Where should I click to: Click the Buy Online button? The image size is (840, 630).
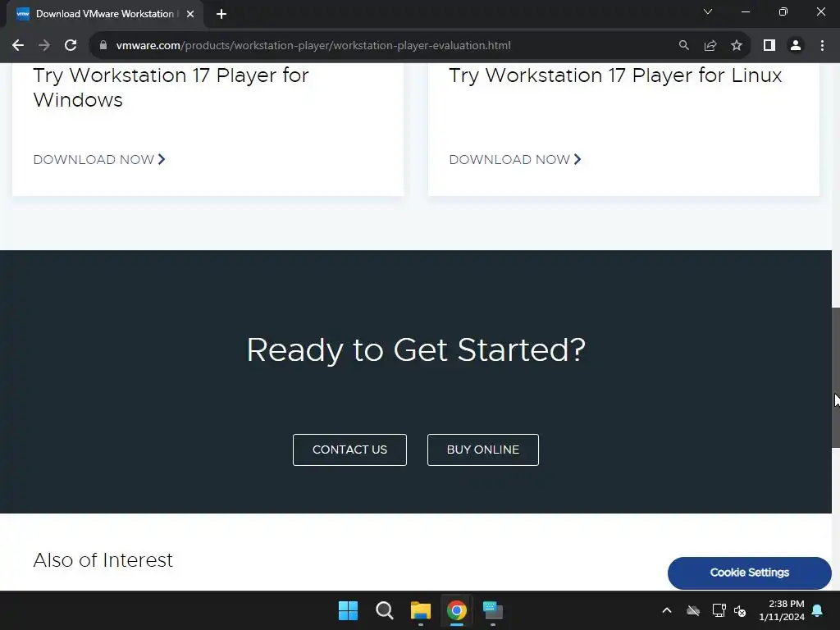[482, 450]
